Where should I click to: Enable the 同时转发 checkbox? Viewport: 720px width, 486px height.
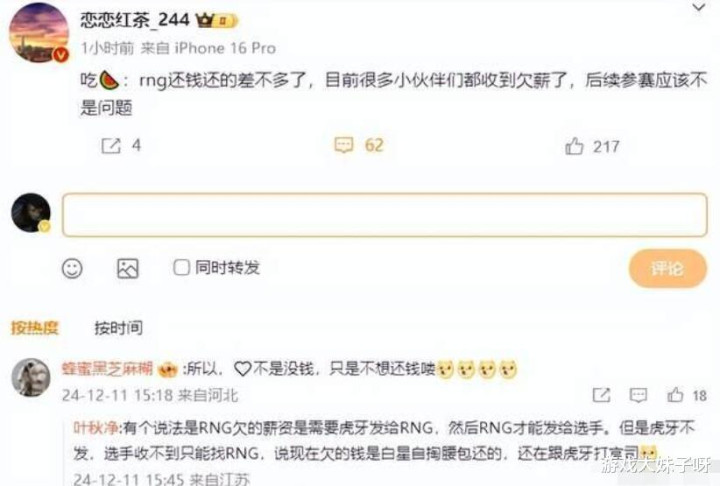click(x=181, y=267)
